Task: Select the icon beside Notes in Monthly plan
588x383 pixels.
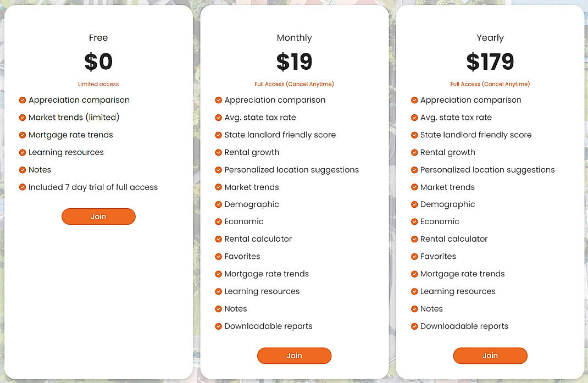Action: [218, 308]
